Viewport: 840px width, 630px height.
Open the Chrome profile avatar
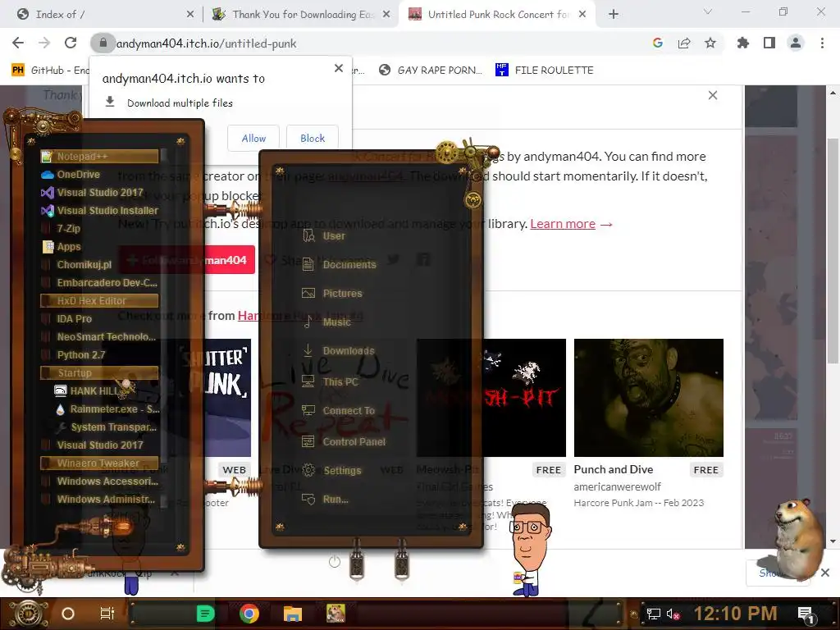click(x=796, y=43)
